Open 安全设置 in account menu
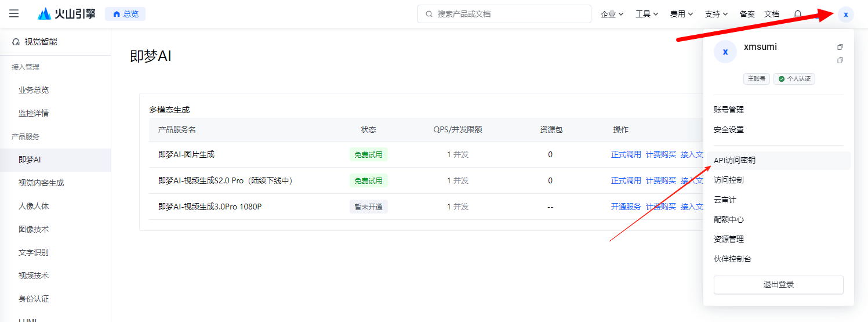Screen dimensions: 868x322 pyautogui.click(x=729, y=129)
